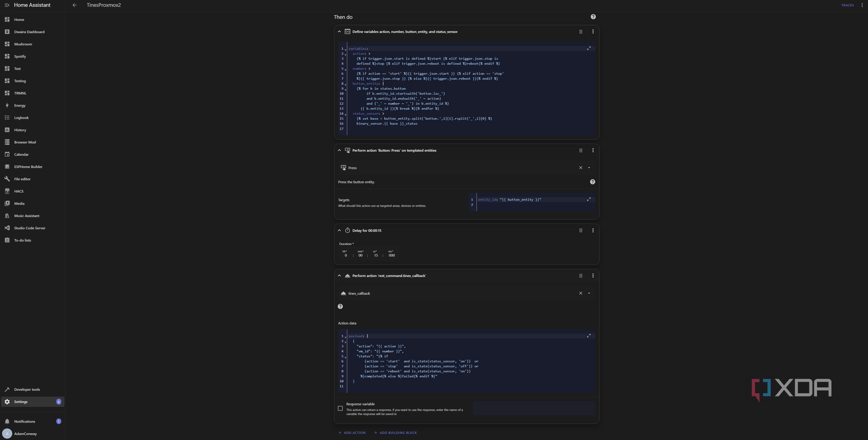The width and height of the screenshot is (868, 440).
Task: Open HACS in the sidebar
Action: pos(32,191)
